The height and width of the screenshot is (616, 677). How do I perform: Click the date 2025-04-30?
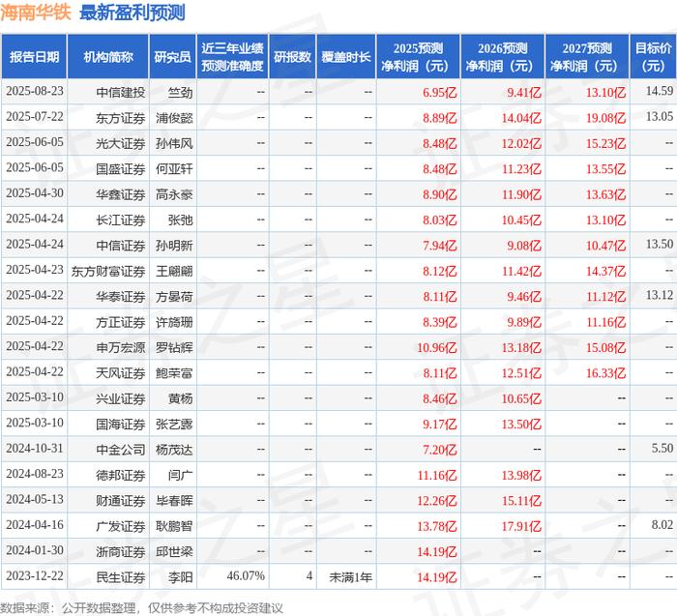tap(35, 193)
